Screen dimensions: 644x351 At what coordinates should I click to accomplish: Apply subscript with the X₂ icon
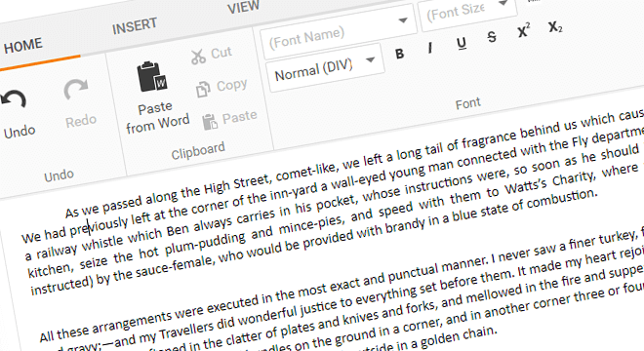555,27
